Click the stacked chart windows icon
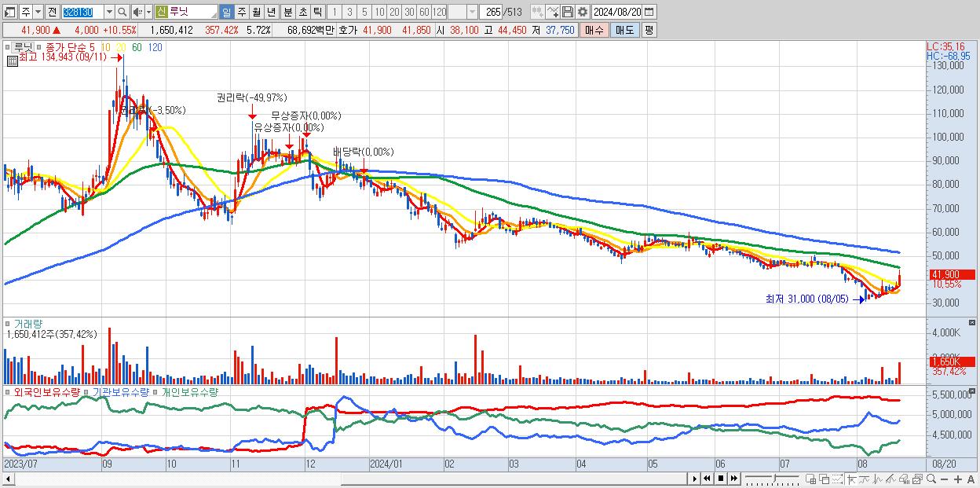Screen dimensions: 980x488 [x=917, y=479]
